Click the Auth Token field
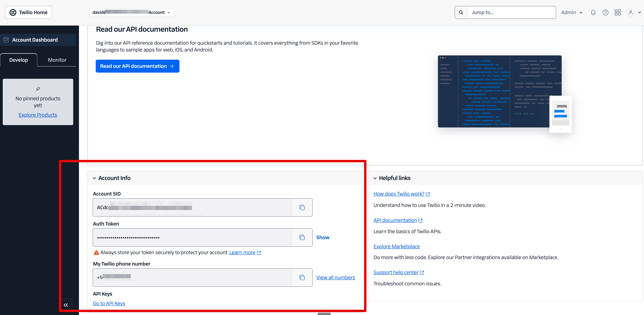The height and width of the screenshot is (315, 644). tap(192, 237)
